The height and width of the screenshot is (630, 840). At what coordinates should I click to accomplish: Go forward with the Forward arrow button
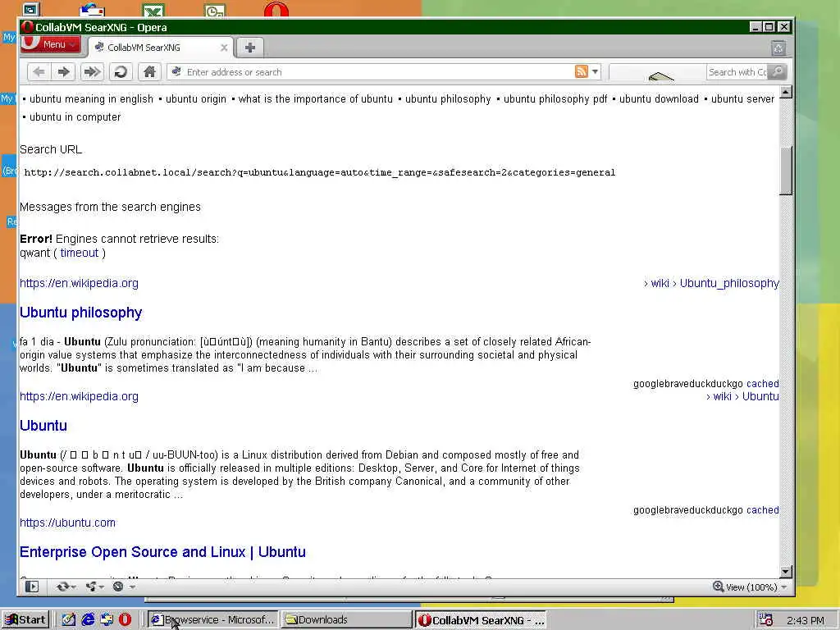click(64, 72)
